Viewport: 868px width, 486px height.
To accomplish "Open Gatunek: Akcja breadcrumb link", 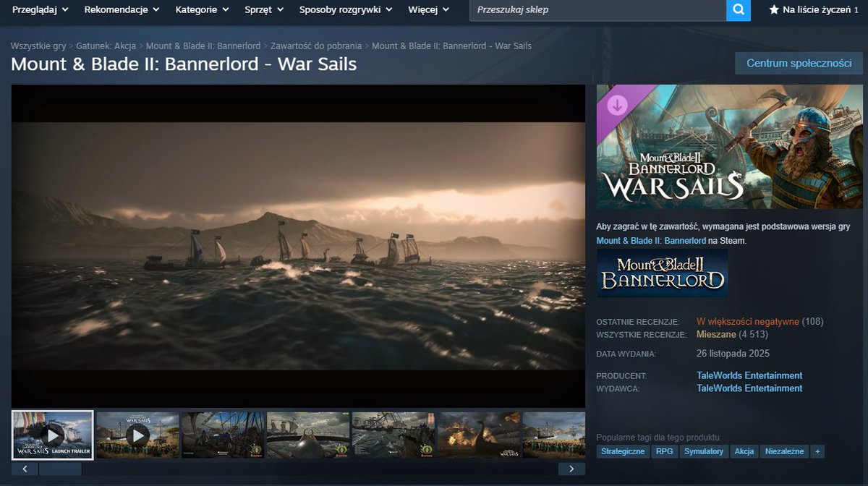I will (106, 46).
